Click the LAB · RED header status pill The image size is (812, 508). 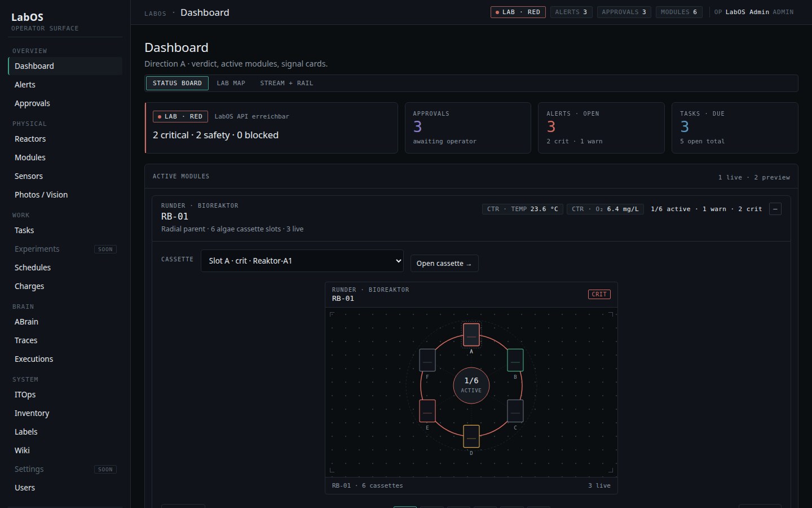(x=518, y=12)
